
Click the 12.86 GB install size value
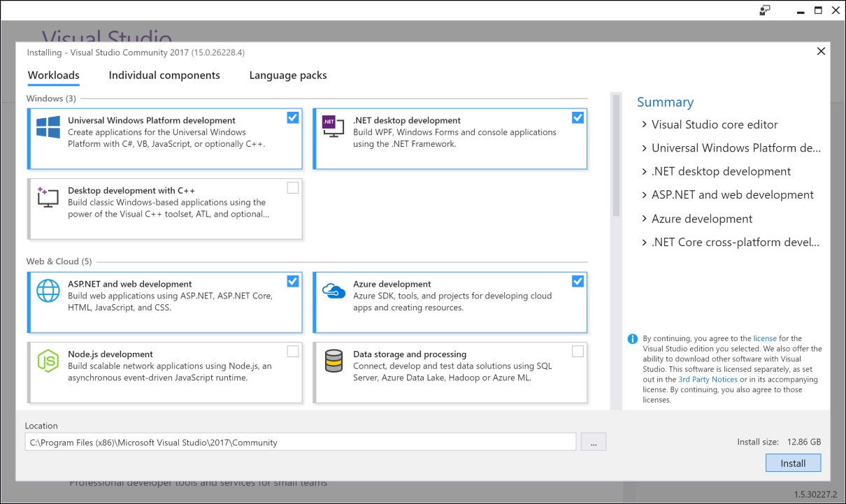pos(804,442)
